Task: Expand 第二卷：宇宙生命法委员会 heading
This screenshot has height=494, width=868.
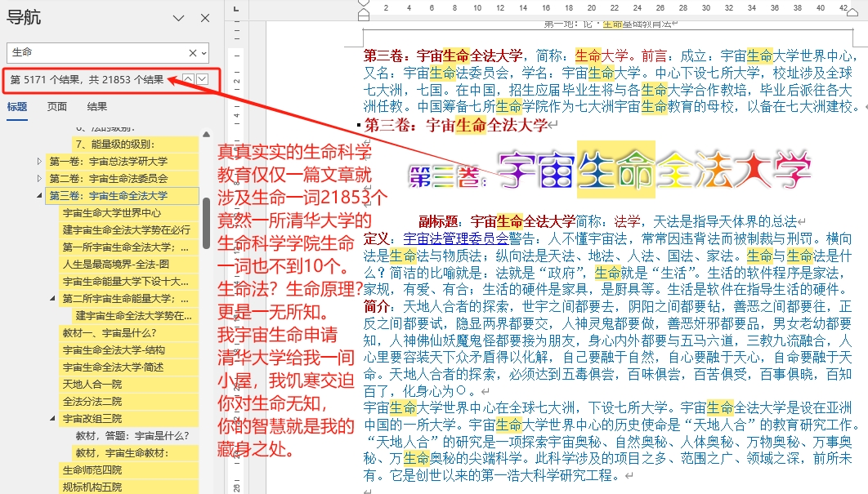Action: (39, 178)
